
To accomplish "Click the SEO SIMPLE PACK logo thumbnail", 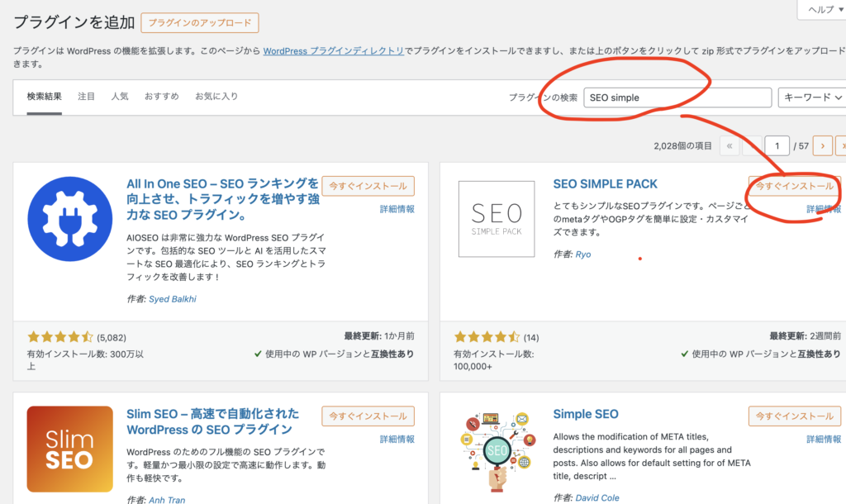I will [497, 218].
